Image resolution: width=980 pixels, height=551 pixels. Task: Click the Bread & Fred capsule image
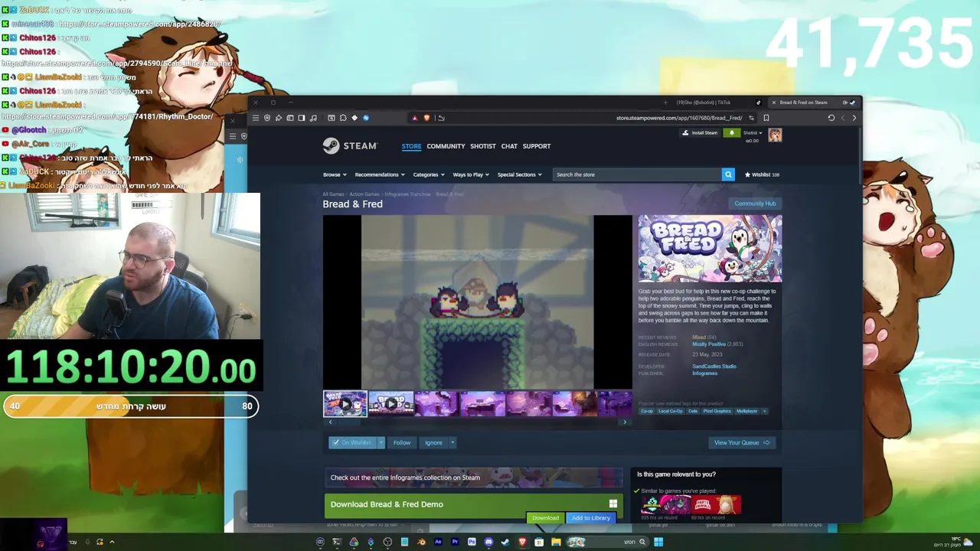click(710, 249)
